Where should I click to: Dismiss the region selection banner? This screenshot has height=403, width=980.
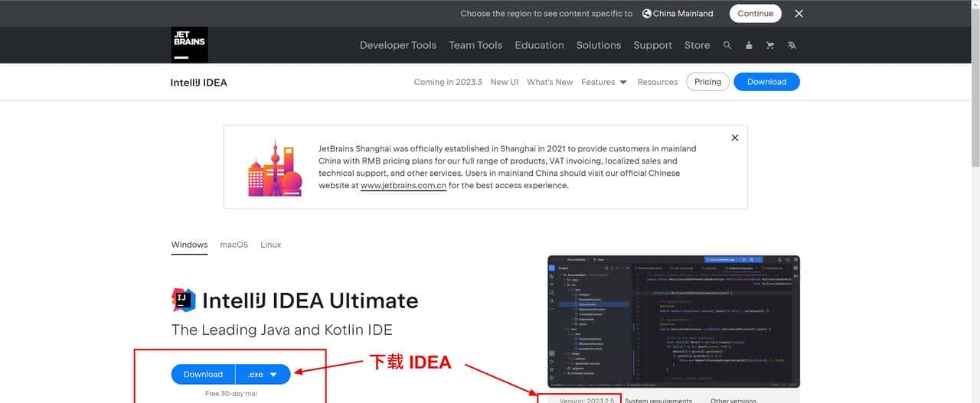point(799,14)
